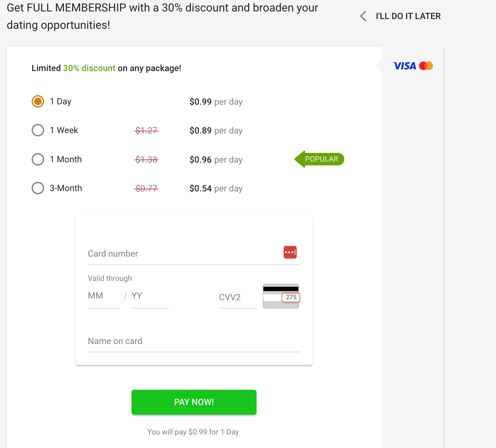Click the $0.89 per day price

pyautogui.click(x=216, y=131)
